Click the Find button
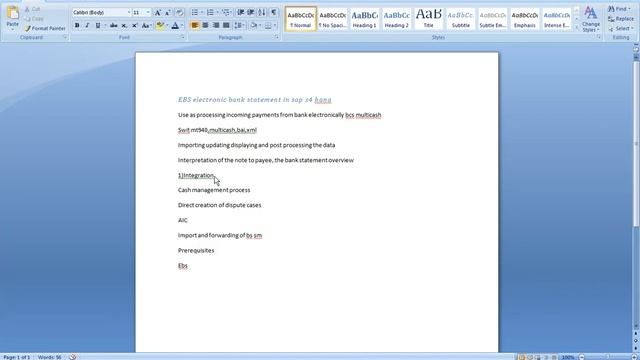The image size is (640, 360). (620, 9)
